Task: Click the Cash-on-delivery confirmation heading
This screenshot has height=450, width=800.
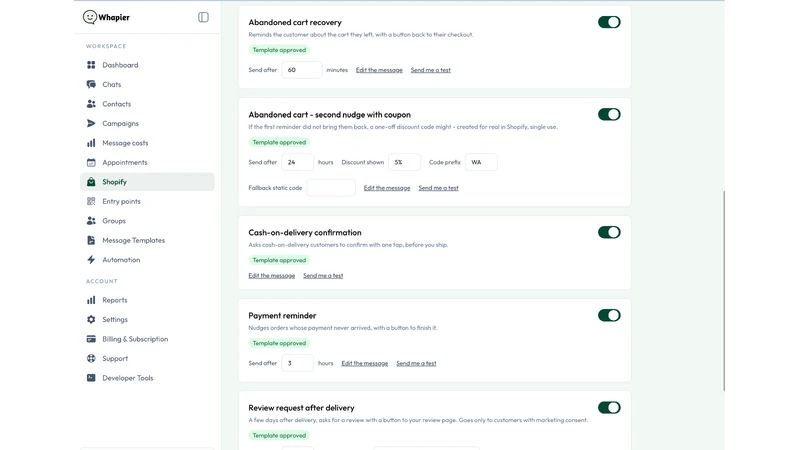Action: (305, 233)
